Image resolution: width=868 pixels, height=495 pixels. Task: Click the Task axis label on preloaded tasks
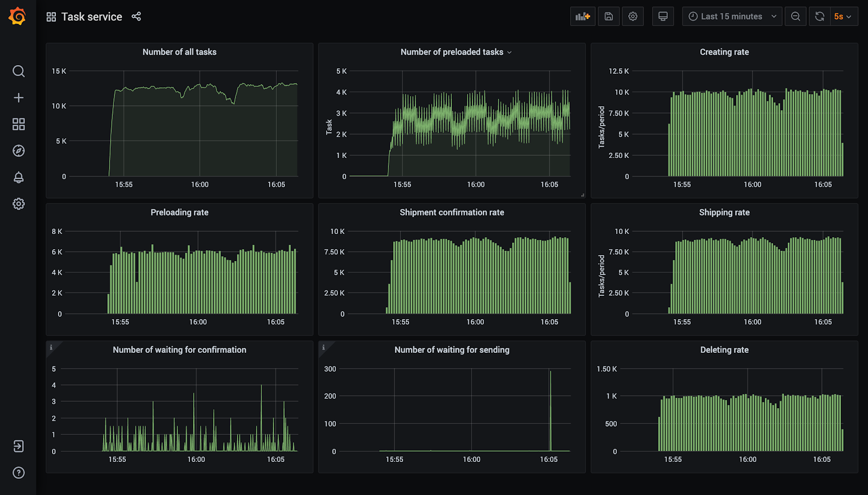point(329,127)
